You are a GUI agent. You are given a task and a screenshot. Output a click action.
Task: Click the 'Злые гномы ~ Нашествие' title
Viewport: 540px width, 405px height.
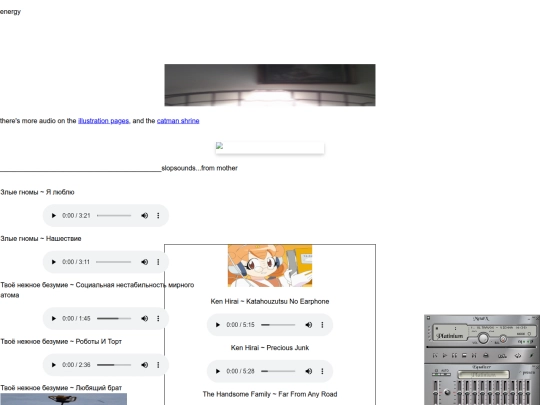click(41, 239)
